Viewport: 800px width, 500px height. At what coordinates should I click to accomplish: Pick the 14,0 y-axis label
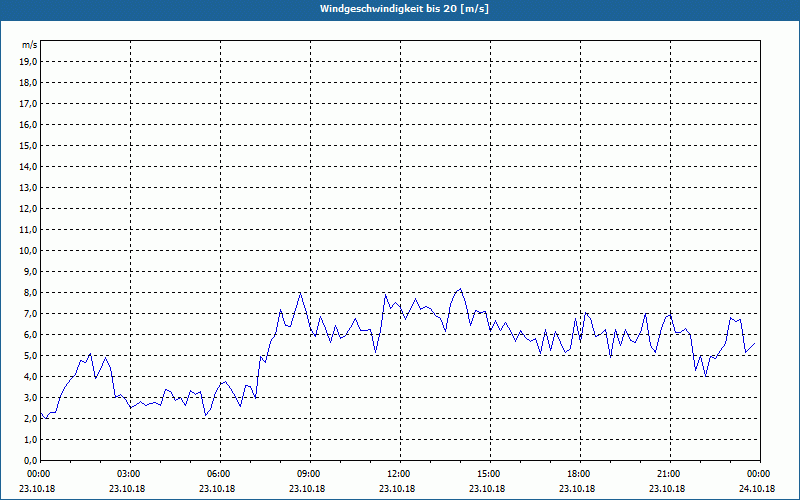click(x=28, y=167)
